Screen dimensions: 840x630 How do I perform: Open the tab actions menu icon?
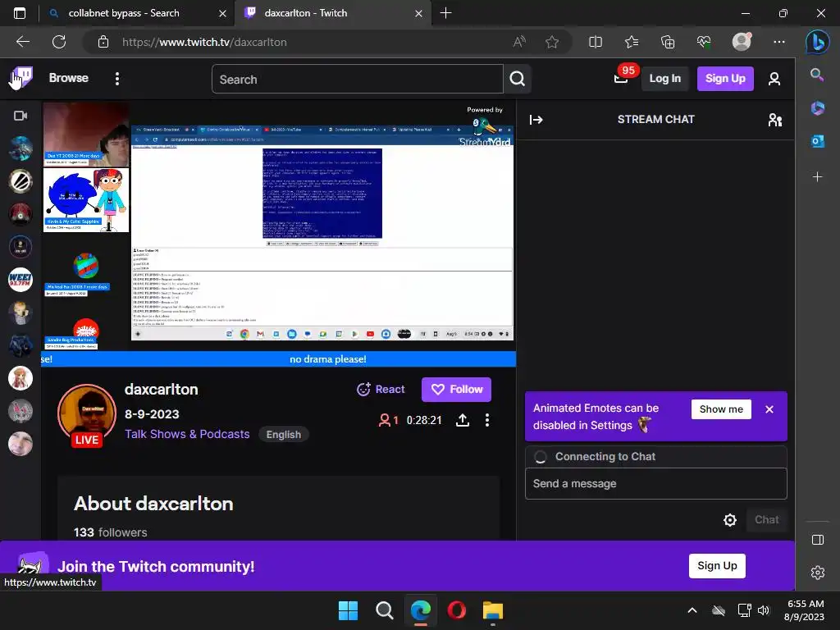20,13
